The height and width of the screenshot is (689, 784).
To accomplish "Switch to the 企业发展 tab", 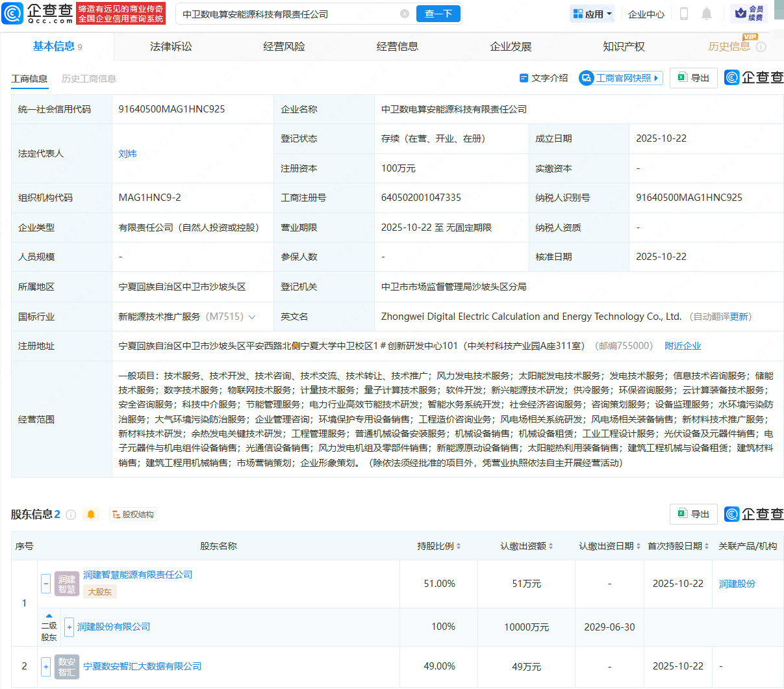I will coord(511,47).
